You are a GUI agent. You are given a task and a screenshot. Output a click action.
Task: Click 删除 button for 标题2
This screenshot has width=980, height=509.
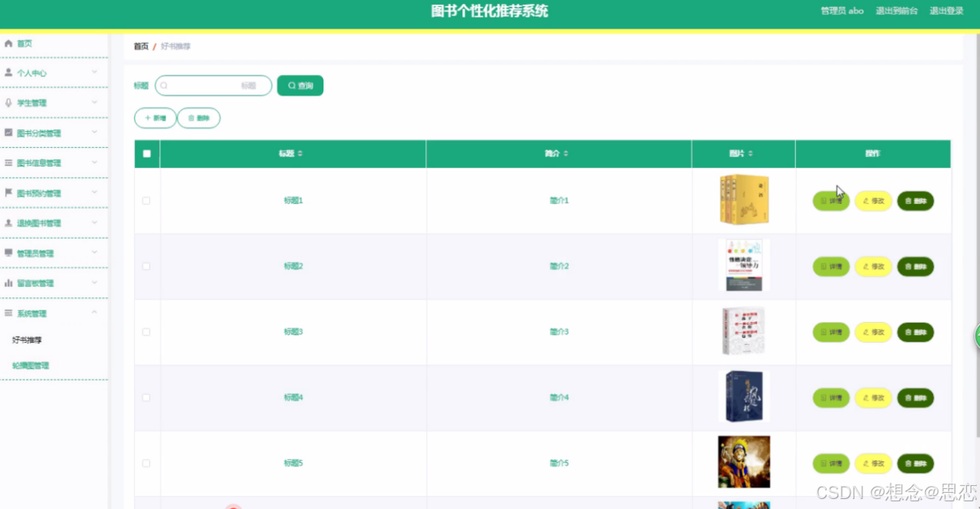[915, 266]
